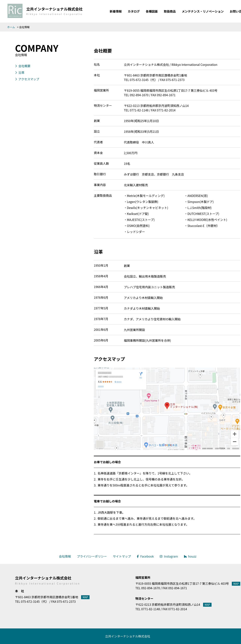Image resolution: width=241 pixels, height=644 pixels.
Task: Click the chevron beside 会社概要 sidebar link
Action: [x=16, y=66]
